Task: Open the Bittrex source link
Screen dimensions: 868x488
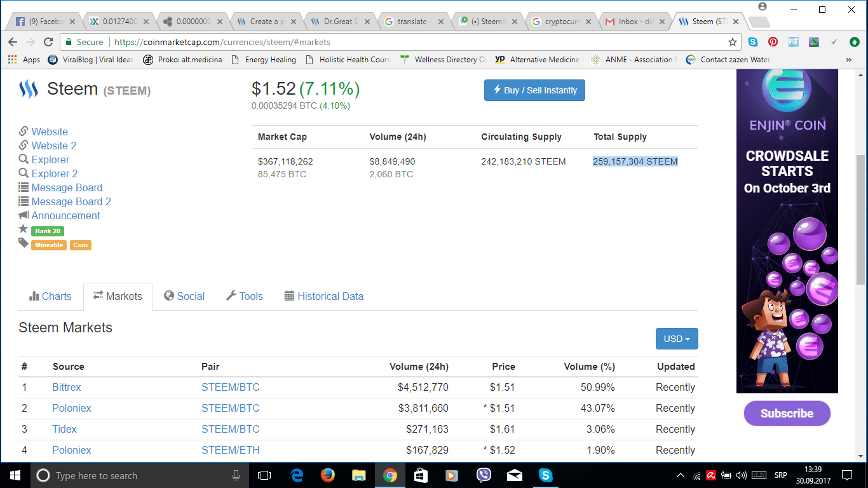Action: click(67, 387)
